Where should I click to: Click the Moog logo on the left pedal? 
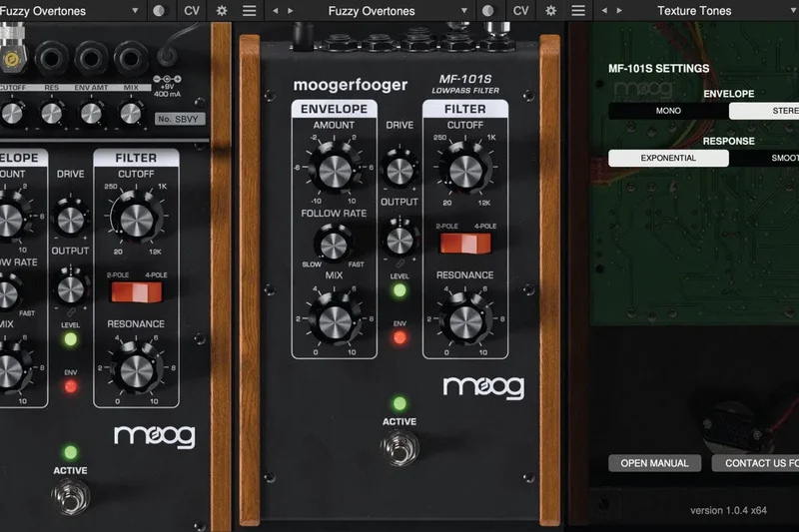point(155,436)
